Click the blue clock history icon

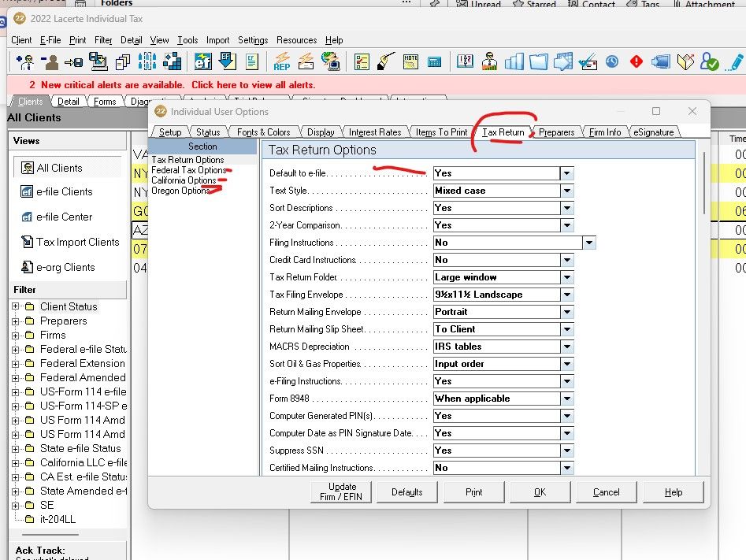pos(612,61)
